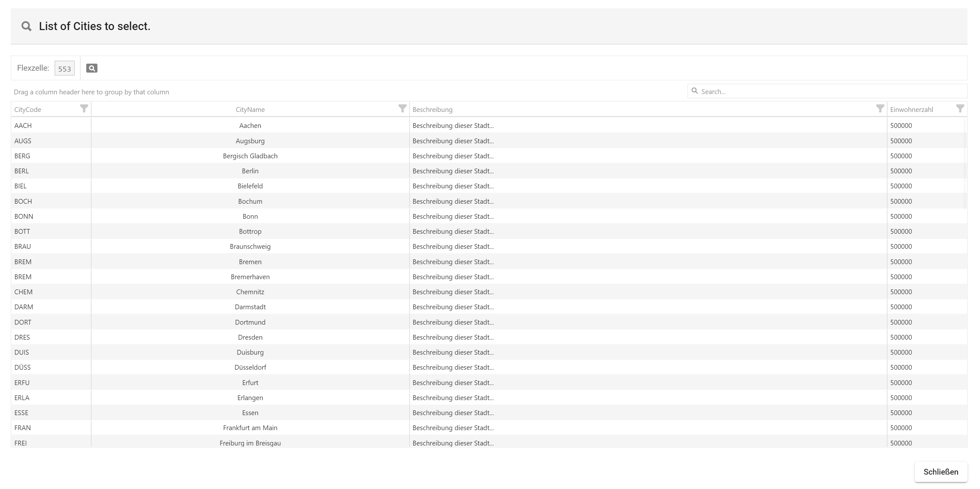The image size is (980, 489).
Task: Click the Flexzelle search icon button
Action: pos(92,68)
